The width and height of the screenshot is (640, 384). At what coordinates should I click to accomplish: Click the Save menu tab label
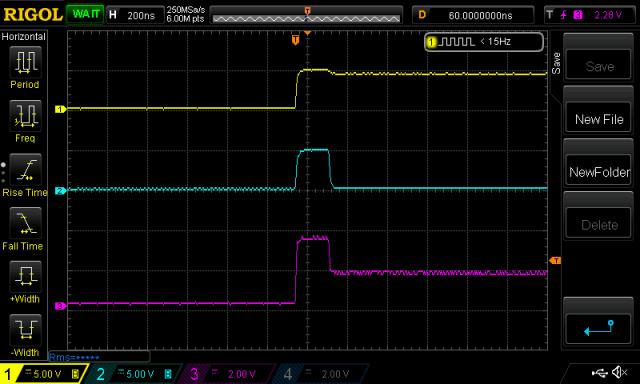556,63
